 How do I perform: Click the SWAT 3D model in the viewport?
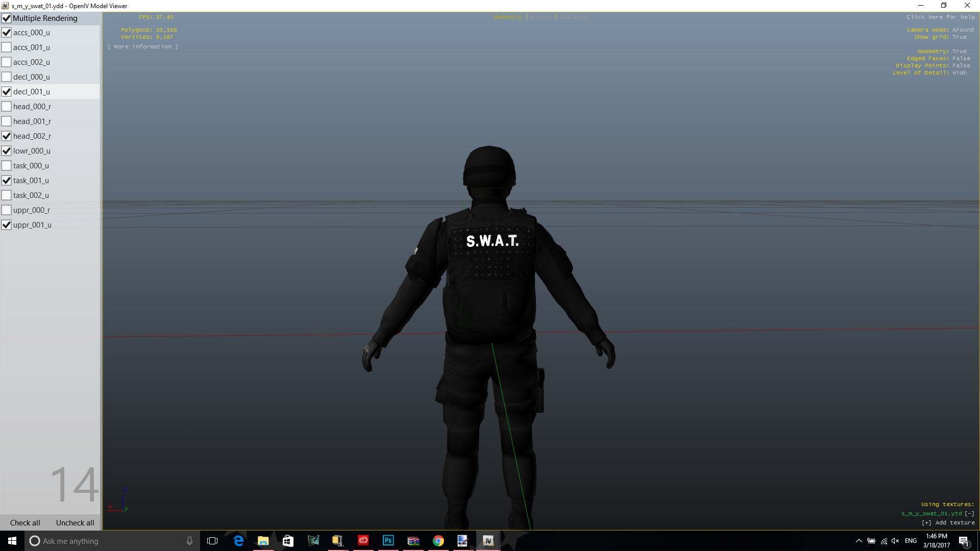point(490,306)
